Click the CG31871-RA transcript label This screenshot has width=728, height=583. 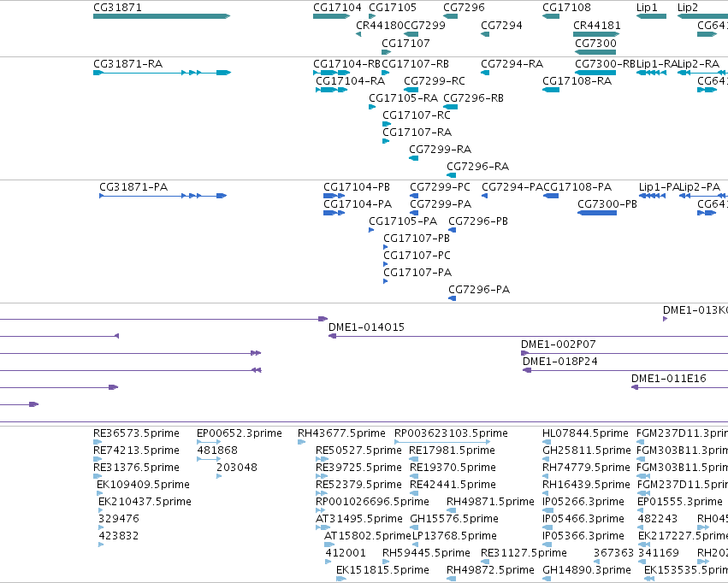pos(127,63)
